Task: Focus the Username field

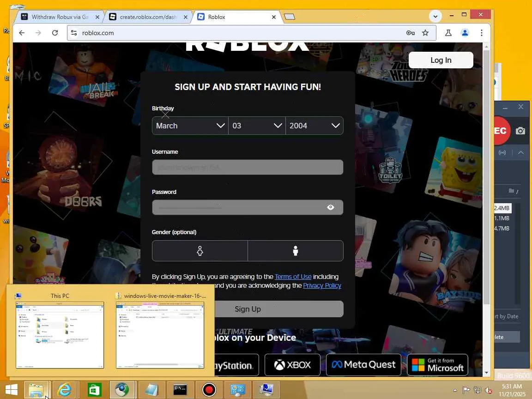Action: [248, 167]
